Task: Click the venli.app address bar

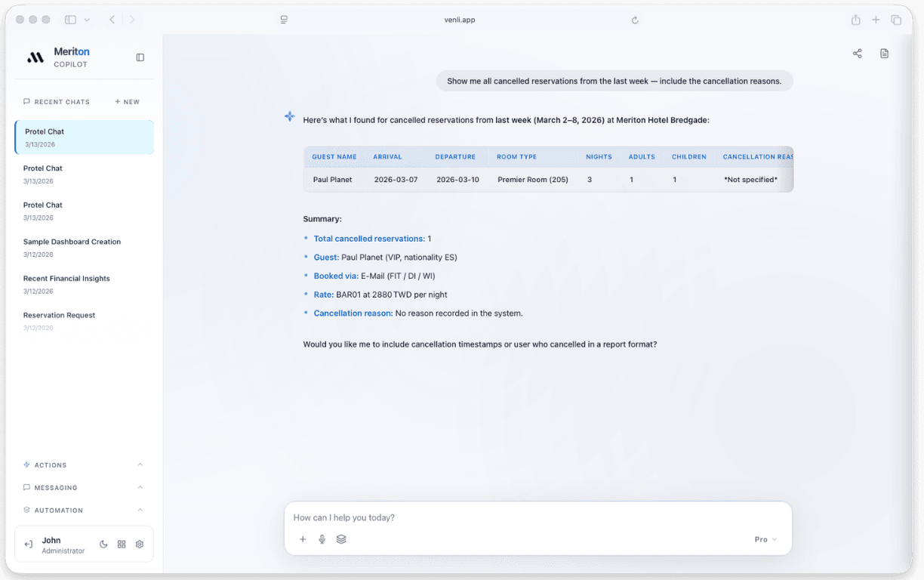Action: point(458,20)
